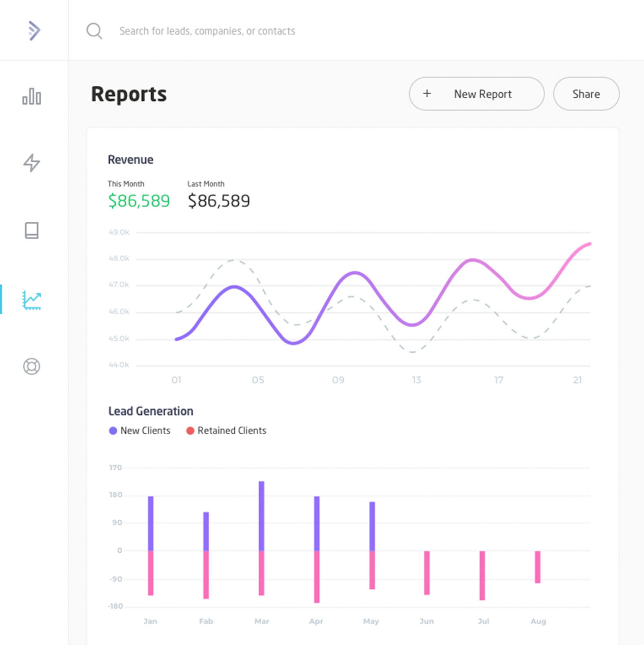
Task: Open the bar chart dashboard icon
Action: (31, 97)
